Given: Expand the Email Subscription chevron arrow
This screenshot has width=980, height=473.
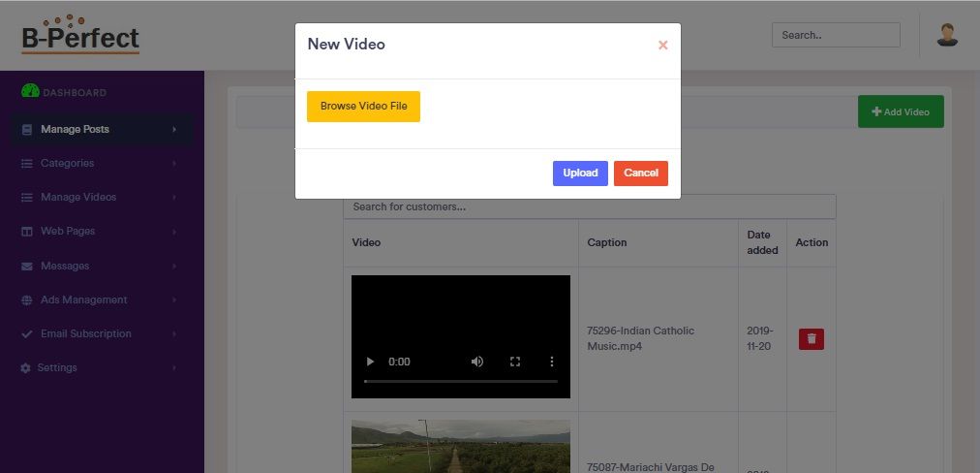Looking at the screenshot, I should (x=174, y=334).
